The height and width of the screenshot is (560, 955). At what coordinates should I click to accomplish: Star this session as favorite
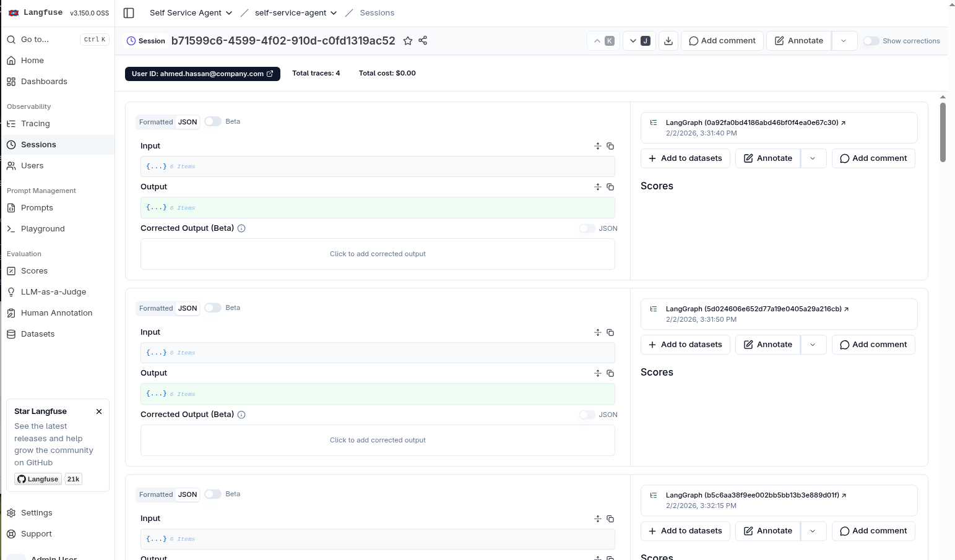click(x=408, y=41)
